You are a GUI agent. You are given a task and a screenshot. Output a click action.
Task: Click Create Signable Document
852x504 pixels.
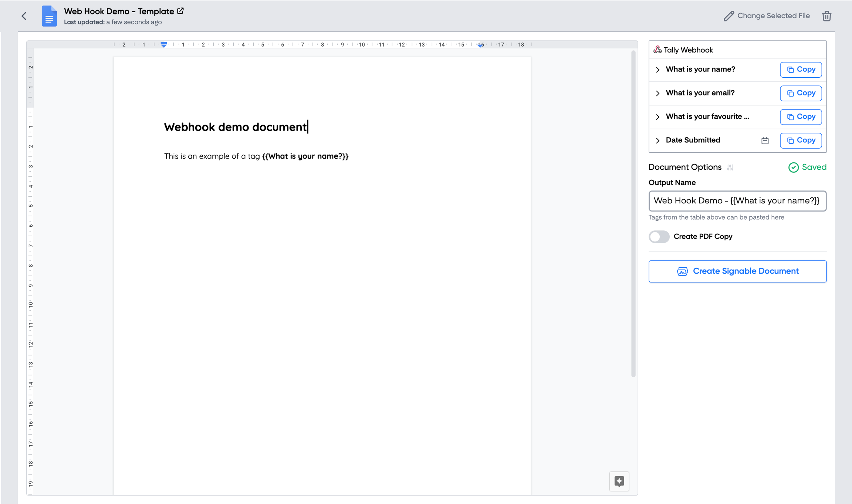pos(737,271)
